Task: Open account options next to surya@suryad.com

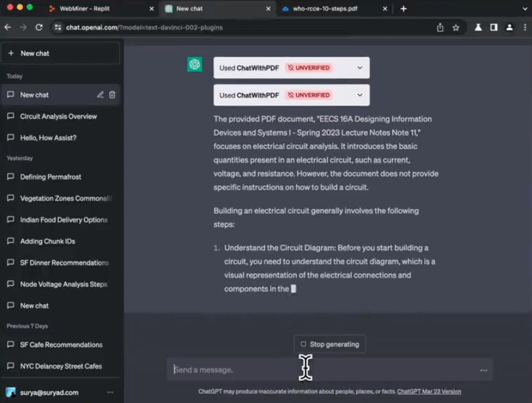Action: click(x=110, y=392)
